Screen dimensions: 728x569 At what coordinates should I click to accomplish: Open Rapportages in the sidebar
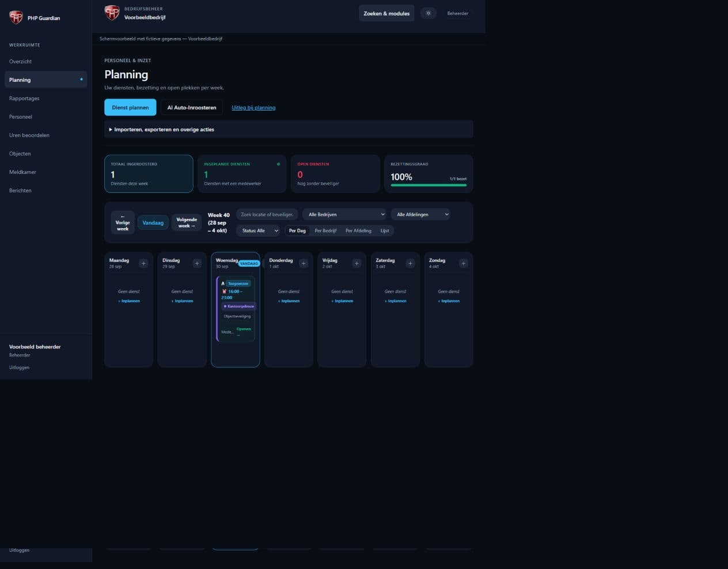point(45,98)
